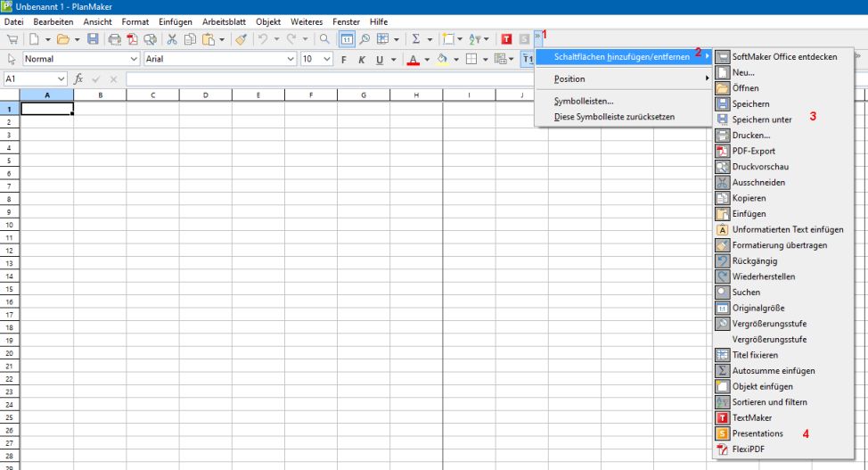Click the shopping cart icon in the toolbar
Screen dimensions: 868x470
click(x=12, y=39)
